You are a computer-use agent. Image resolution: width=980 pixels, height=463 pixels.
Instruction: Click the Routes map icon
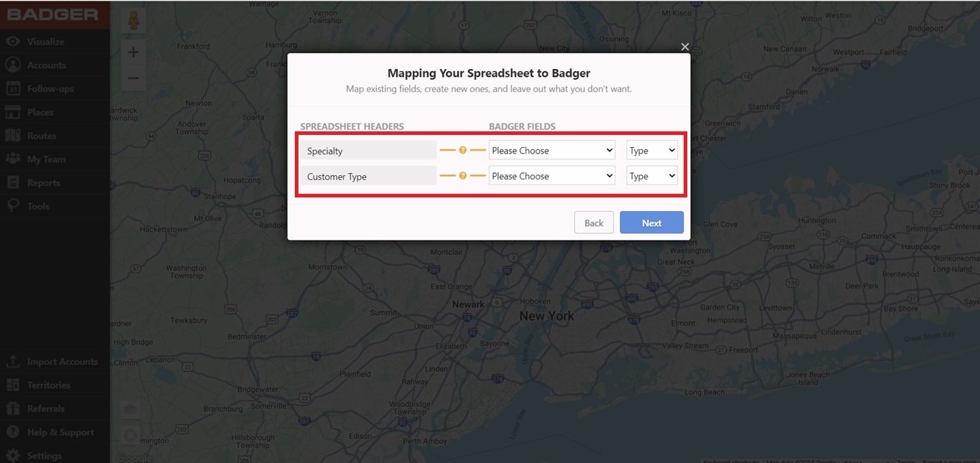click(x=12, y=136)
